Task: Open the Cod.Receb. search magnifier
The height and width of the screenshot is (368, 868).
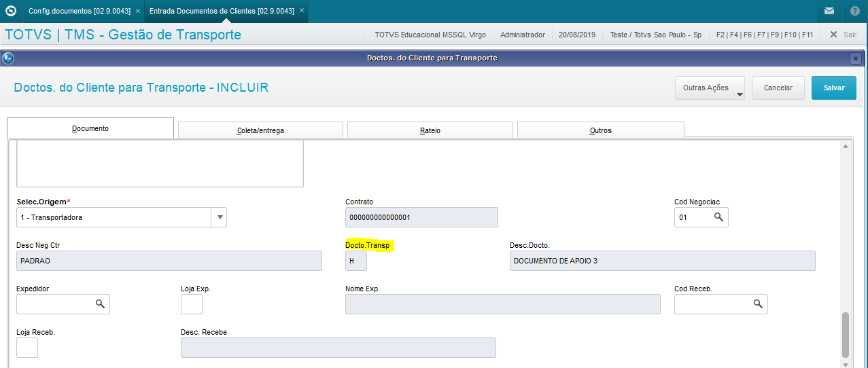Action: (758, 304)
